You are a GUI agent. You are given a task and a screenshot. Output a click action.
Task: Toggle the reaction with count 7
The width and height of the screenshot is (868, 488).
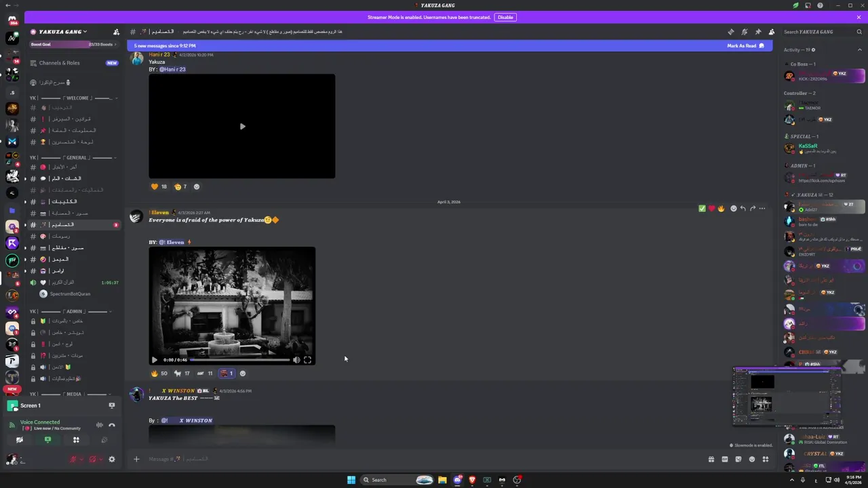click(x=180, y=186)
